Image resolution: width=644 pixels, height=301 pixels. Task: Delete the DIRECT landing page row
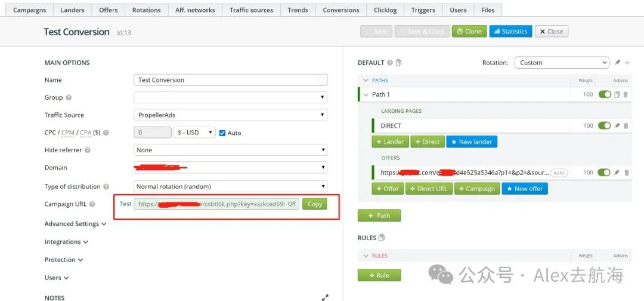coord(626,125)
